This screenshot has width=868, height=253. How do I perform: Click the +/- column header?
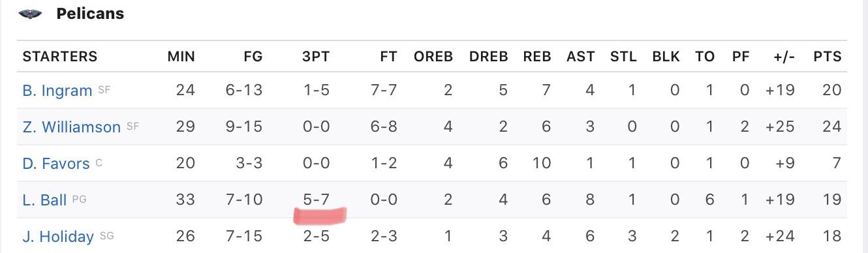coord(784,57)
